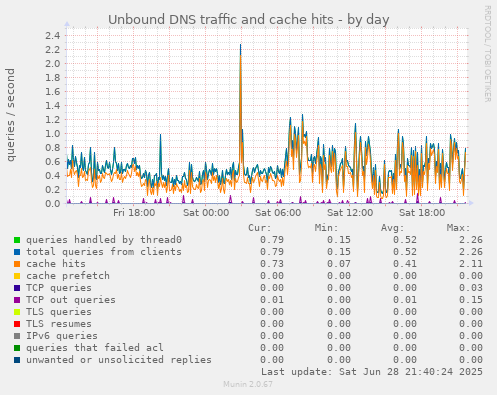Click the 'unwanted or unsolicited replies' legend label

pos(119,360)
